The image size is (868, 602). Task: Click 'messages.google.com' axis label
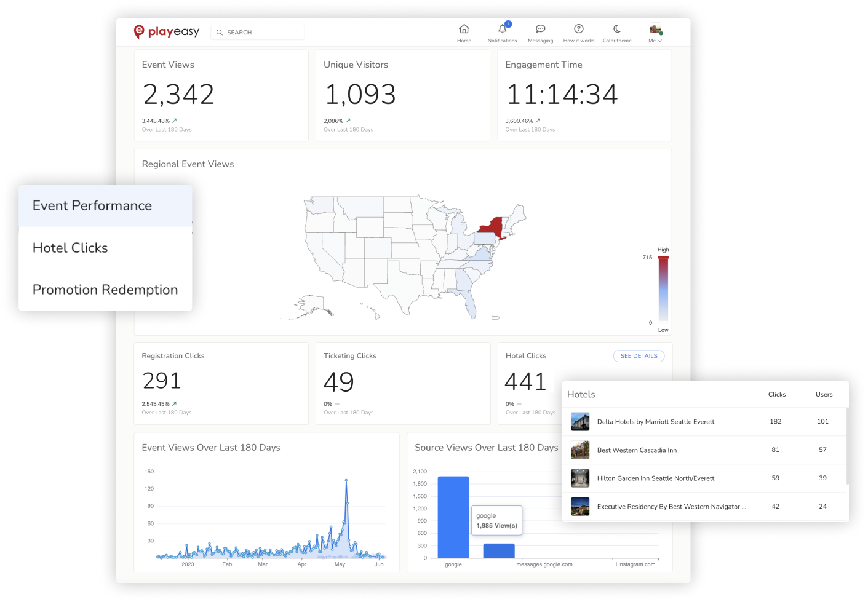coord(544,564)
